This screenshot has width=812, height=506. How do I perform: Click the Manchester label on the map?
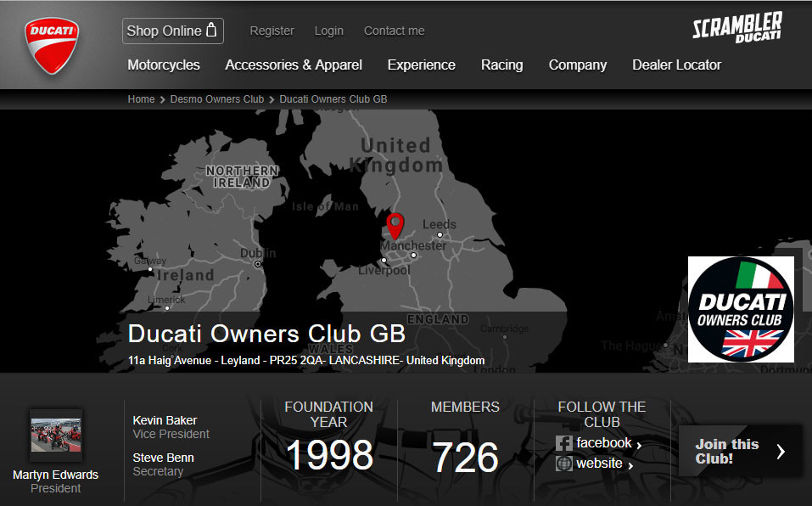coord(413,245)
